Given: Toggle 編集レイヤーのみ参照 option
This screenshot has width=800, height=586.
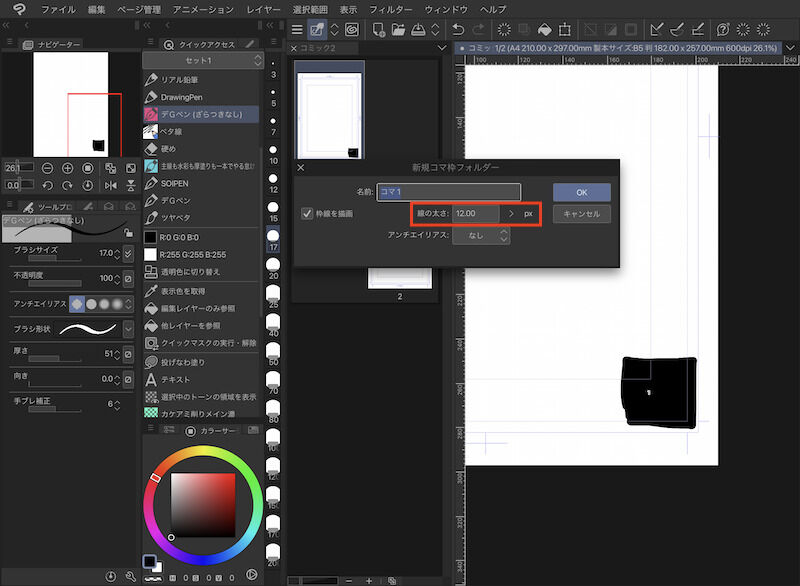Looking at the screenshot, I should tap(201, 309).
